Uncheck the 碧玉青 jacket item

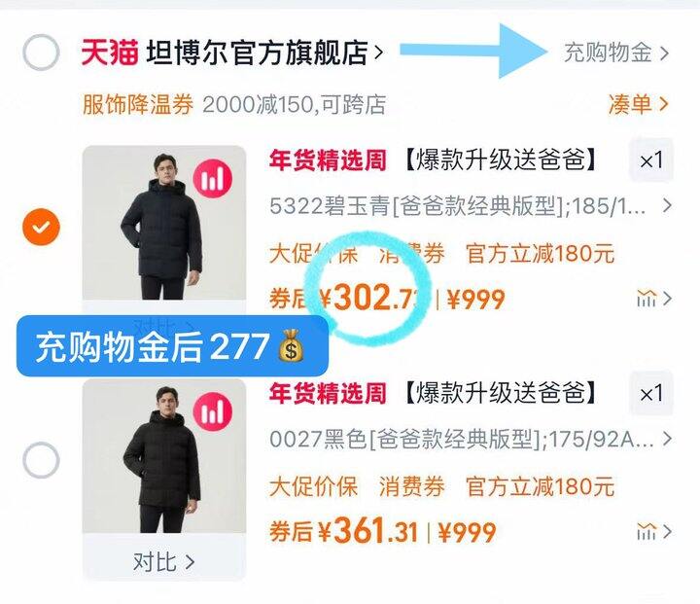click(x=41, y=227)
